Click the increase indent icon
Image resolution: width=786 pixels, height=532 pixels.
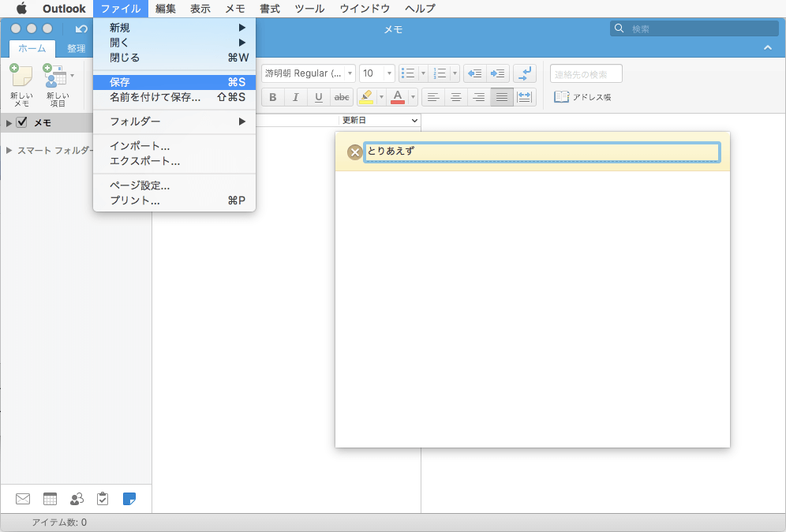tap(498, 73)
